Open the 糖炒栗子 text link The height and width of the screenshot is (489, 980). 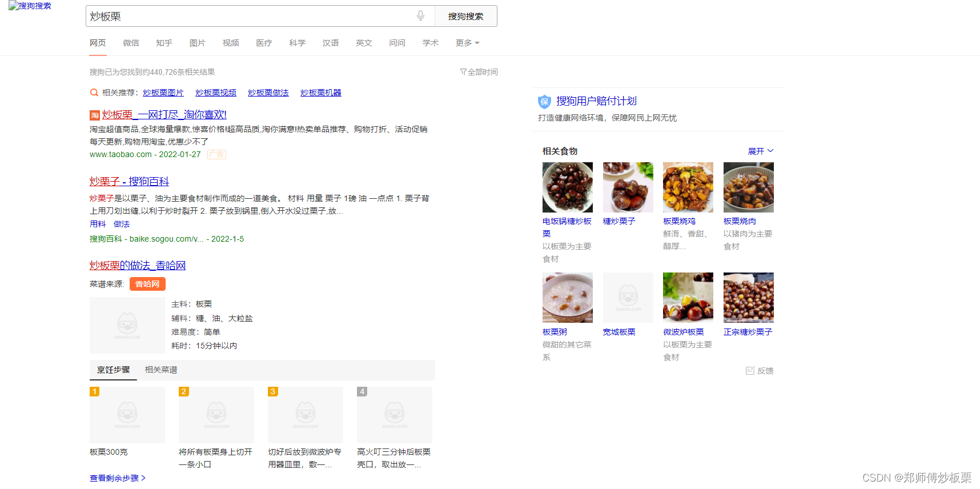[619, 221]
